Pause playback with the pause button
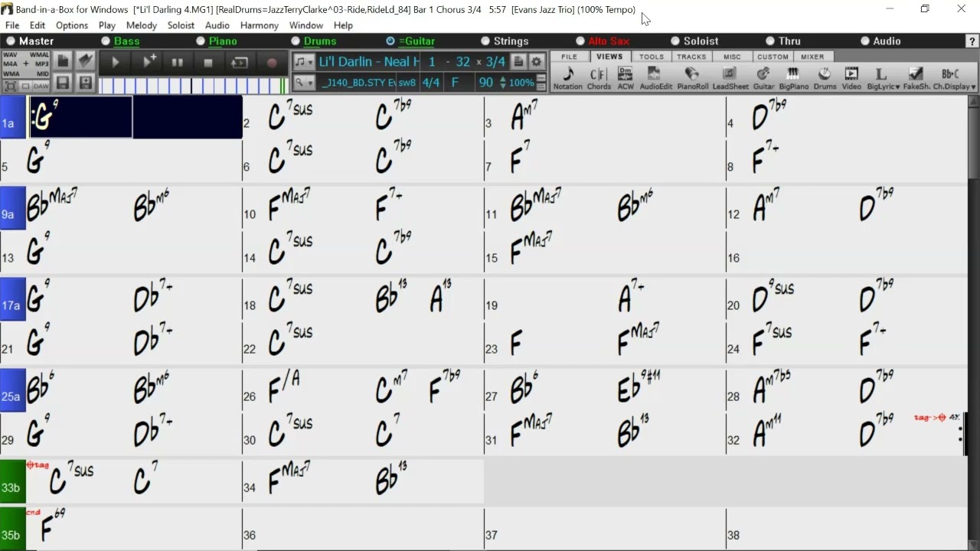Screen dimensions: 980x551 (x=177, y=62)
